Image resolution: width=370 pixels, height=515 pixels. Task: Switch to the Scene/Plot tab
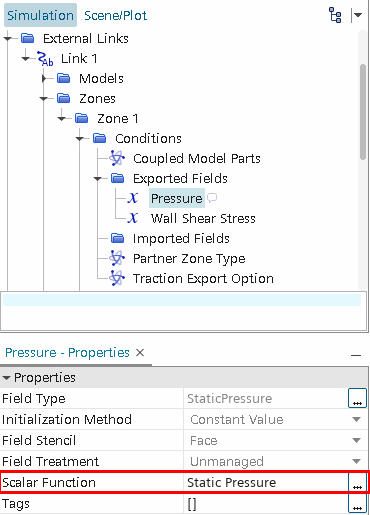point(115,15)
